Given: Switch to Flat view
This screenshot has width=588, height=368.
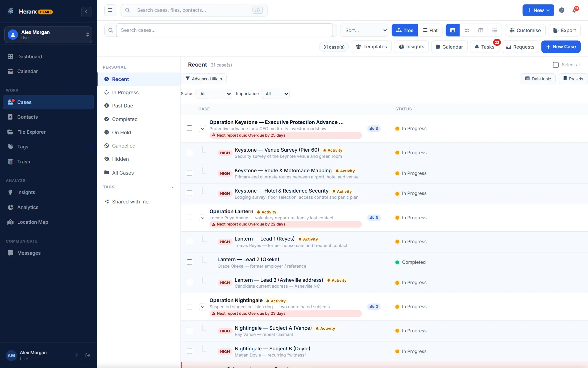Looking at the screenshot, I should (x=430, y=30).
